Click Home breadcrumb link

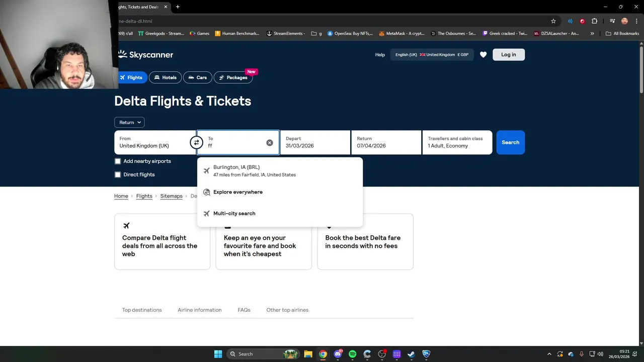pyautogui.click(x=121, y=196)
